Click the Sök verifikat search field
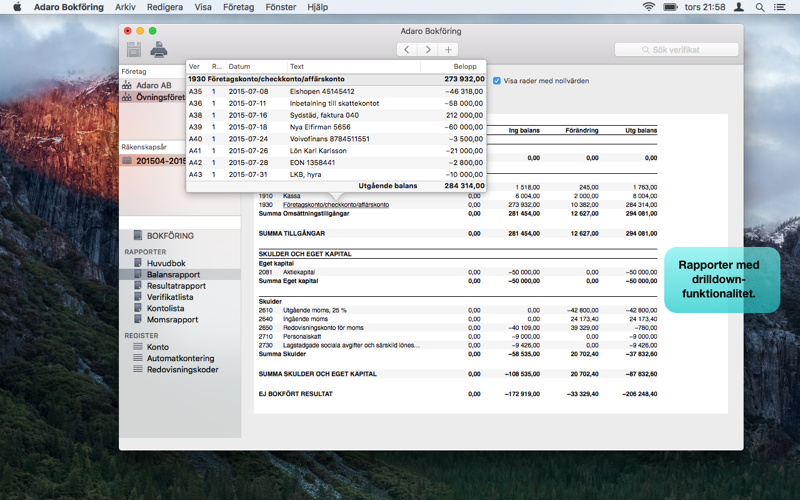Screen dimensions: 800x500 click(677, 49)
